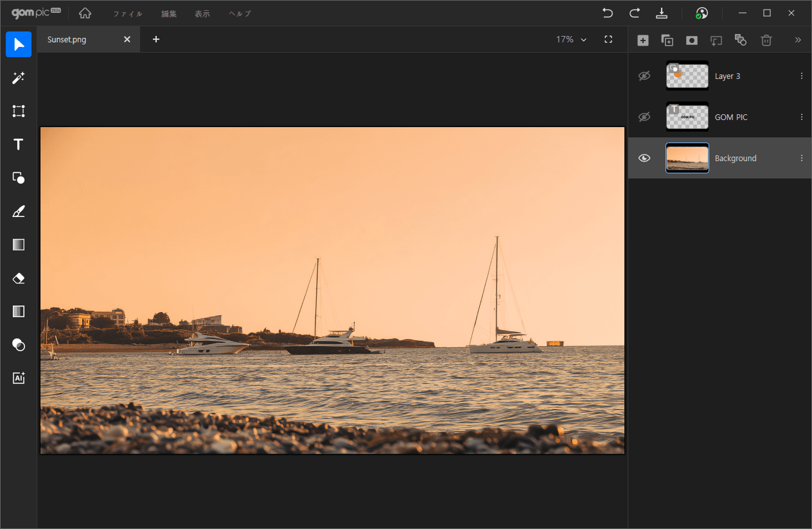
Task: Open Layer 3 options menu
Action: pyautogui.click(x=801, y=76)
